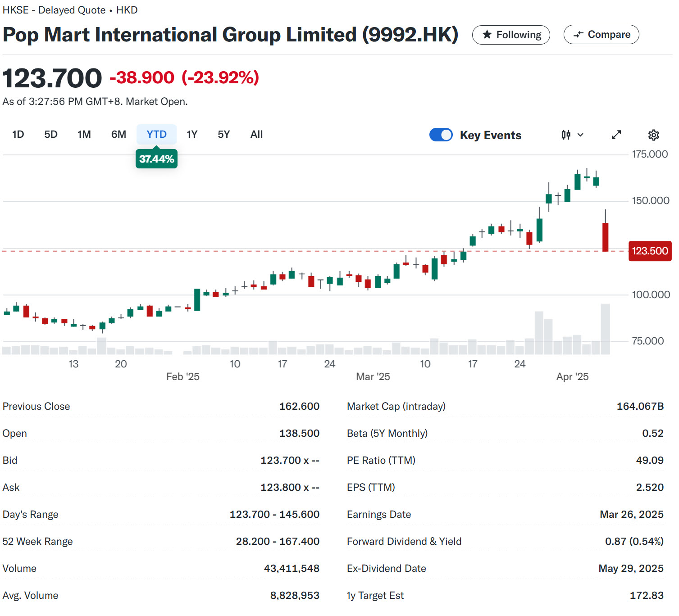The width and height of the screenshot is (679, 616).
Task: Click the Bid value 123.700 x --
Action: tap(290, 460)
